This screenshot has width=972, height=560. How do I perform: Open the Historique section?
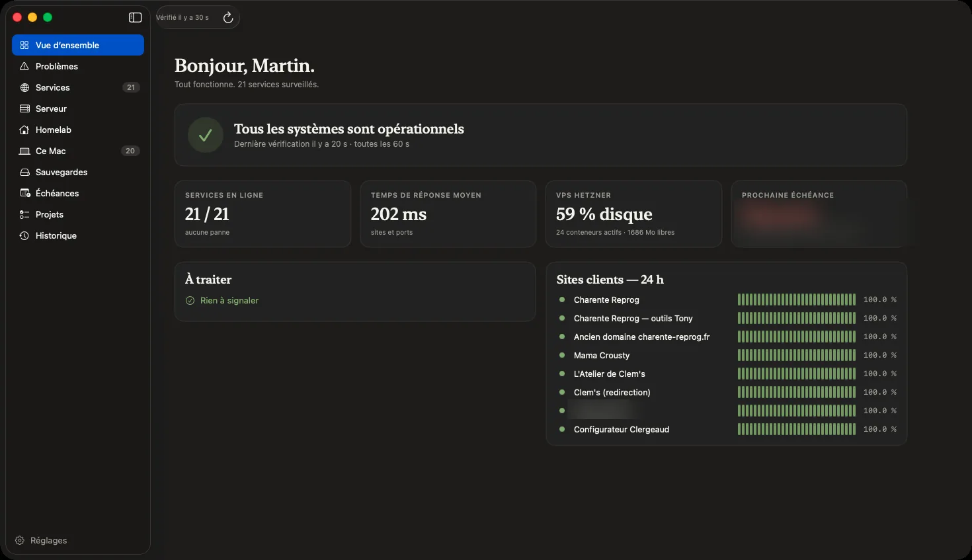tap(78, 235)
